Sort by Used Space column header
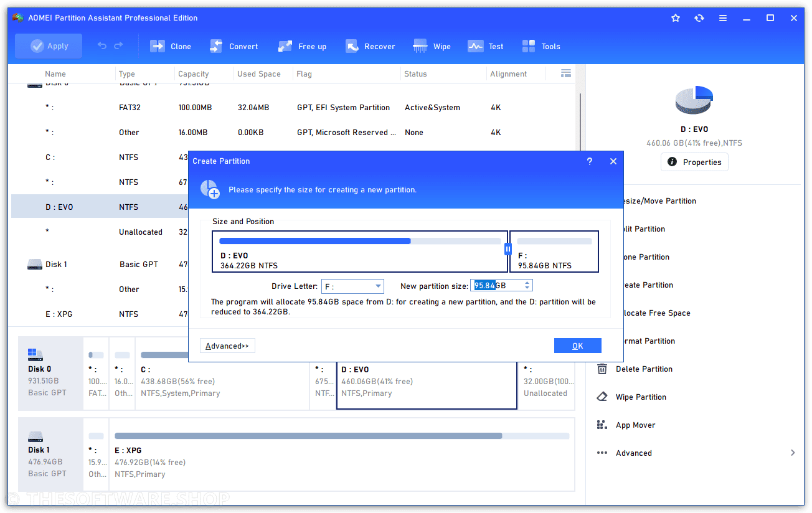The image size is (812, 513). pyautogui.click(x=258, y=73)
